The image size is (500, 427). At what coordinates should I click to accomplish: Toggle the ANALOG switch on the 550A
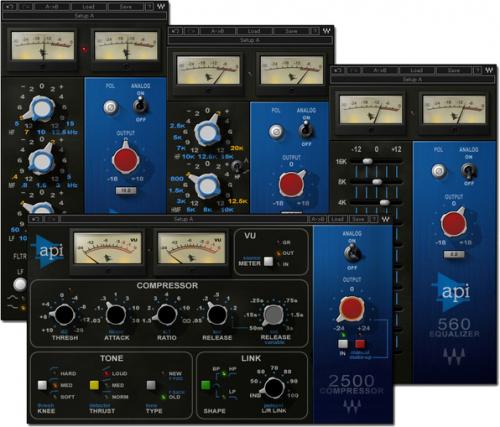pos(140,105)
